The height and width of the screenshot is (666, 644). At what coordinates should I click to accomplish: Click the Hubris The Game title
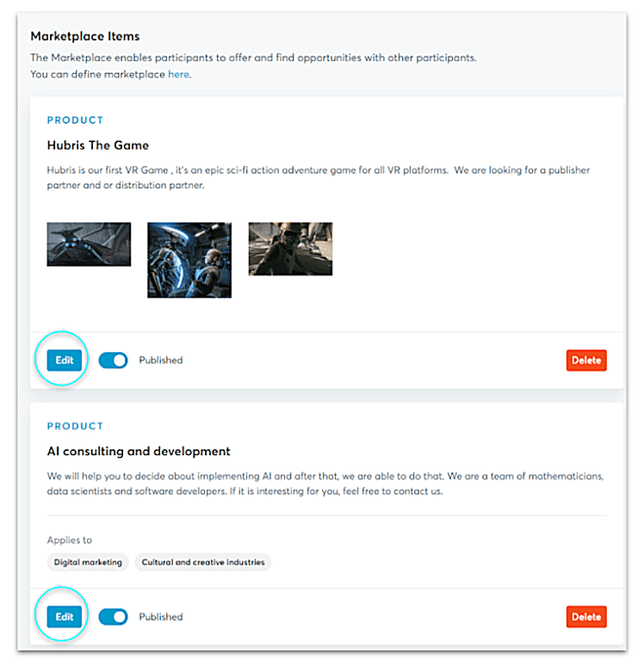[98, 145]
